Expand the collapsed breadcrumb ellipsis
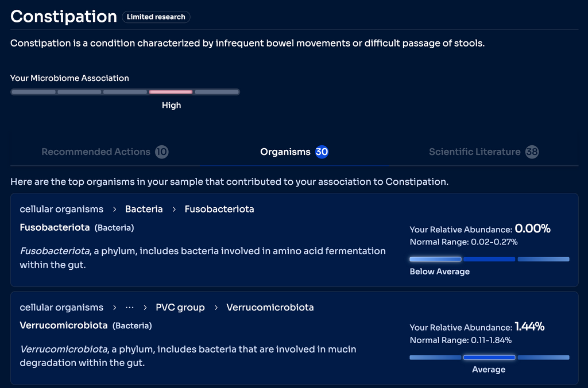Image resolution: width=588 pixels, height=388 pixels. pyautogui.click(x=130, y=308)
